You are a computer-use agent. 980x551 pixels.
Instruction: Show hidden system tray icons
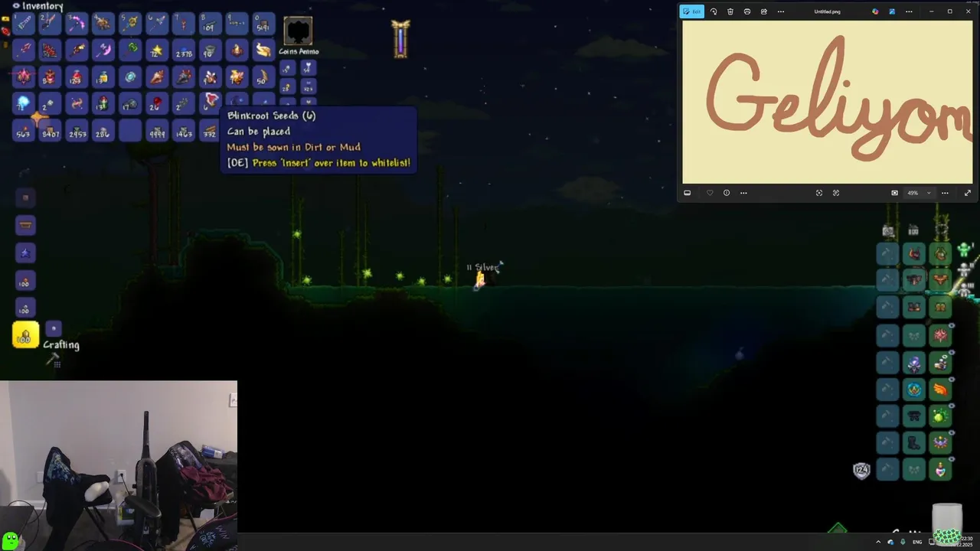(878, 542)
